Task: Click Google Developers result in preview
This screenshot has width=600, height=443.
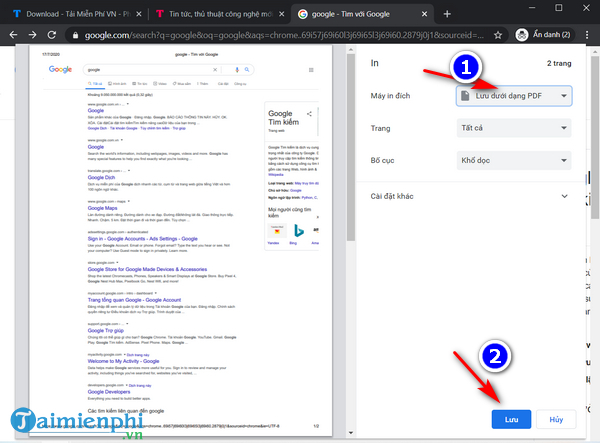Action: pos(109,392)
